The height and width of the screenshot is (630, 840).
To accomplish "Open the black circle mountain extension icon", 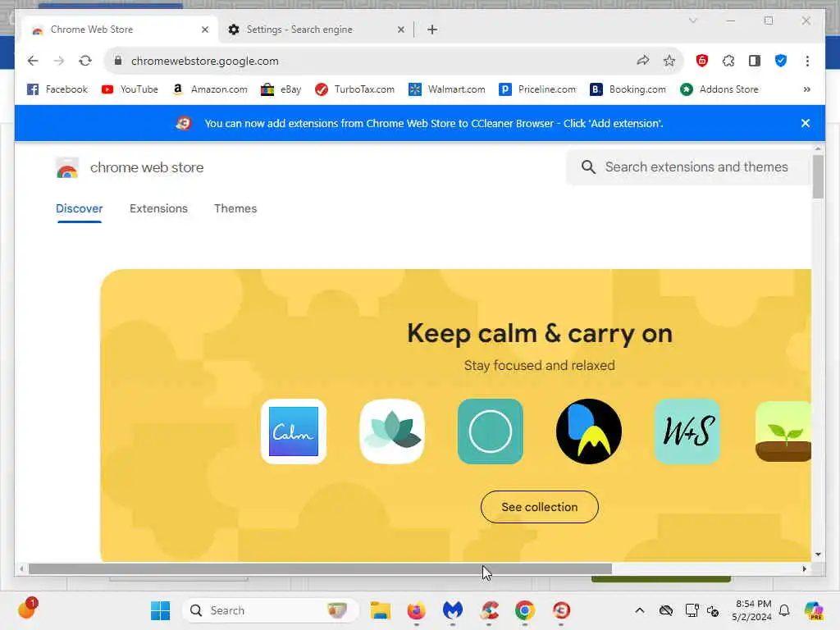I will (589, 431).
